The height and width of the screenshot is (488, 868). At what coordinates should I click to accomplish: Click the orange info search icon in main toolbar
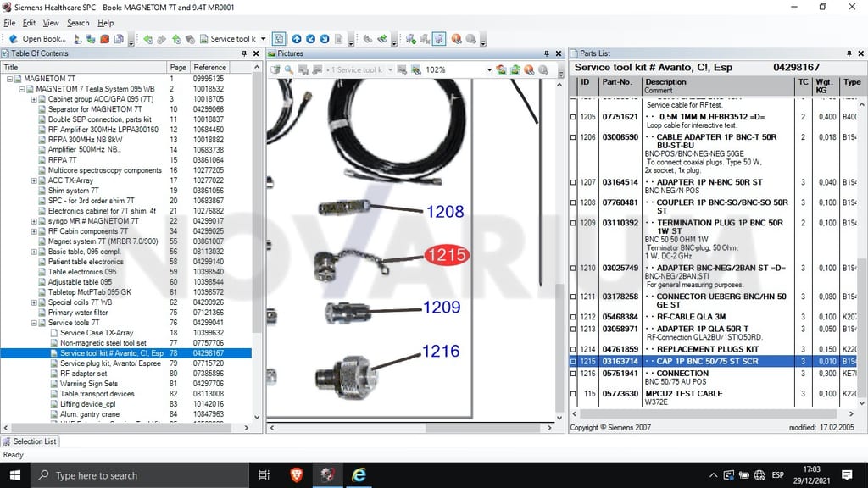pos(456,39)
